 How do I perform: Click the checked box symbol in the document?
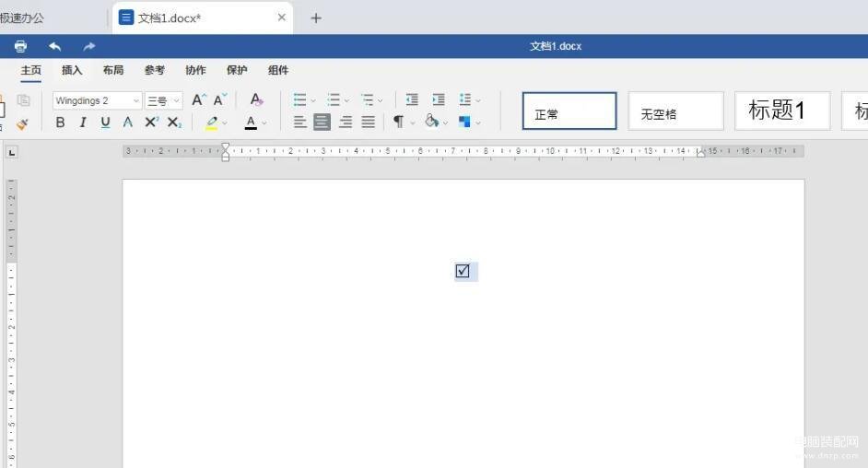click(463, 271)
